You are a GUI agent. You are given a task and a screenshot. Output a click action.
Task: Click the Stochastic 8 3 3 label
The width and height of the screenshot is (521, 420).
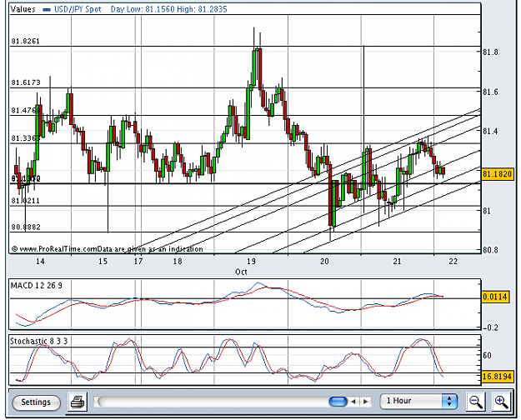coord(39,342)
